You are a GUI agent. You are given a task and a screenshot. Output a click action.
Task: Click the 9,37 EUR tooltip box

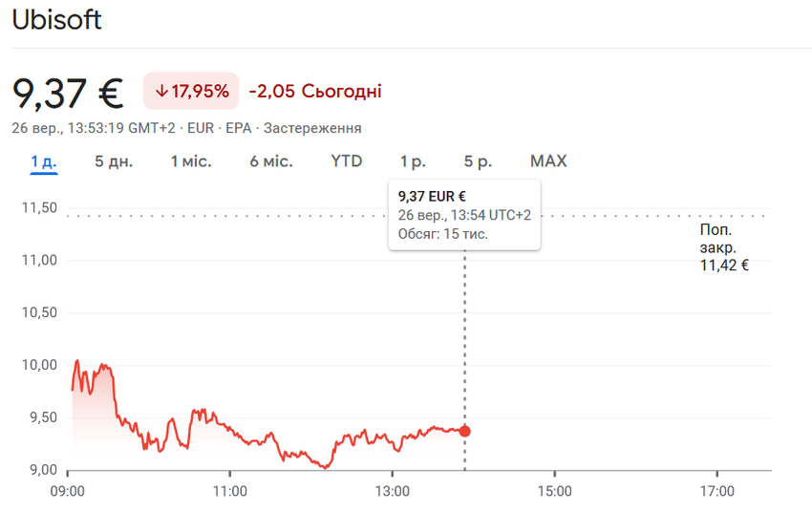click(x=464, y=214)
